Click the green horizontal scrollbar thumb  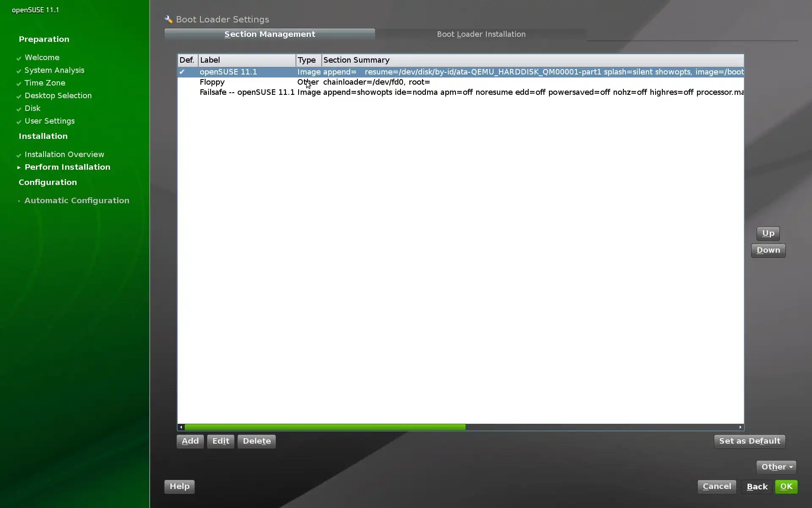click(325, 427)
